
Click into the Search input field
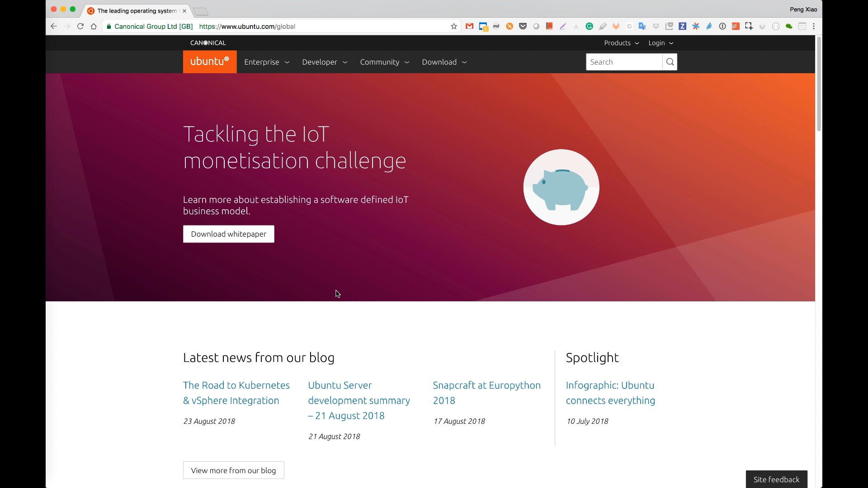pos(624,62)
